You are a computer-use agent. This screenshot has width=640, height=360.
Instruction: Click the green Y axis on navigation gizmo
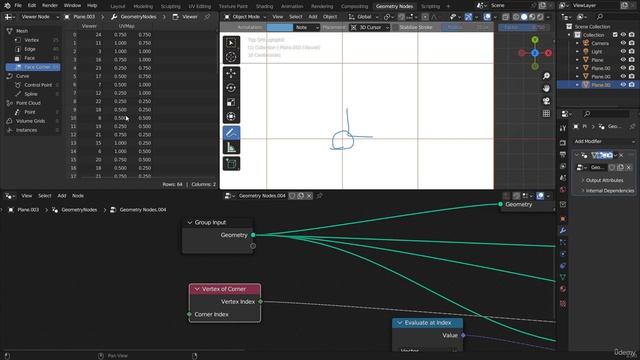tap(535, 40)
